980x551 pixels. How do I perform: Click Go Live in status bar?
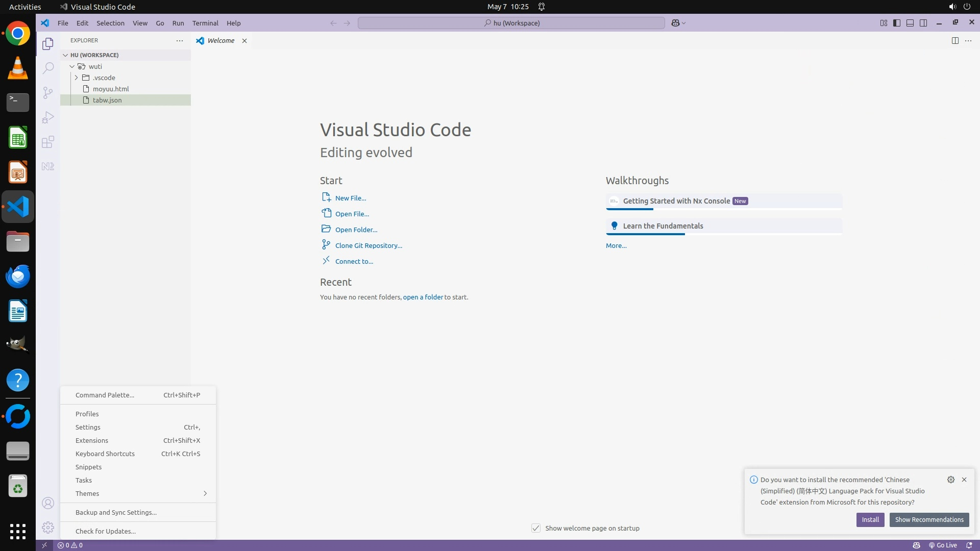point(943,545)
